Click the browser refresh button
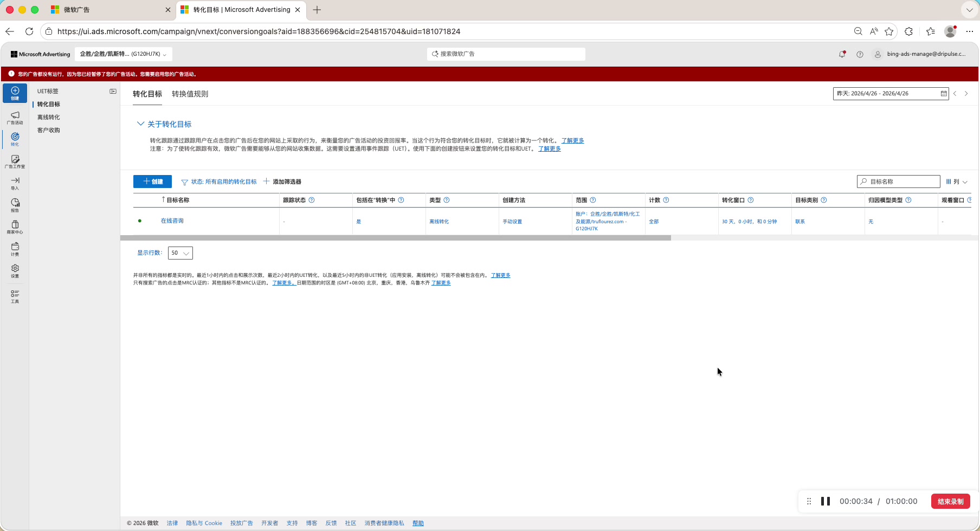The width and height of the screenshot is (980, 531). click(29, 31)
